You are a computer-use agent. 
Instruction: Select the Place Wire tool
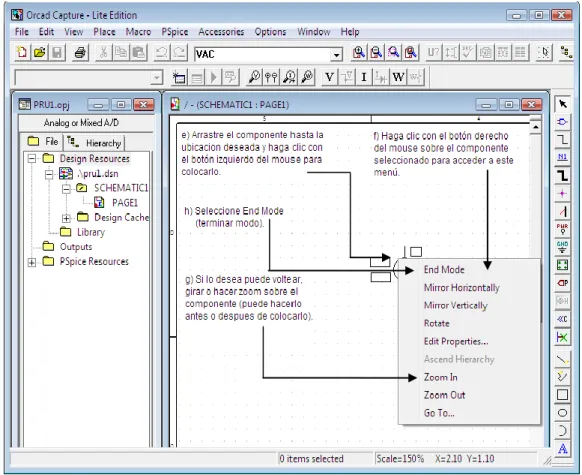click(562, 140)
